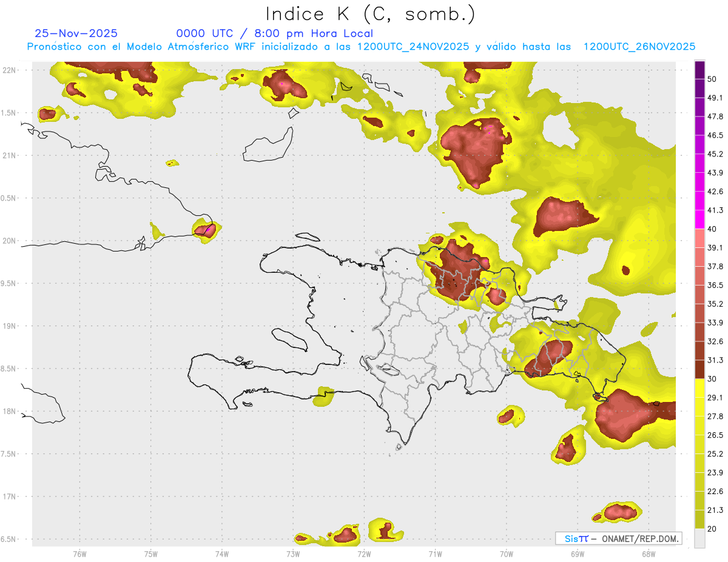This screenshot has height=562, width=728.
Task: Click the color bar value 45.2
Action: 715,154
